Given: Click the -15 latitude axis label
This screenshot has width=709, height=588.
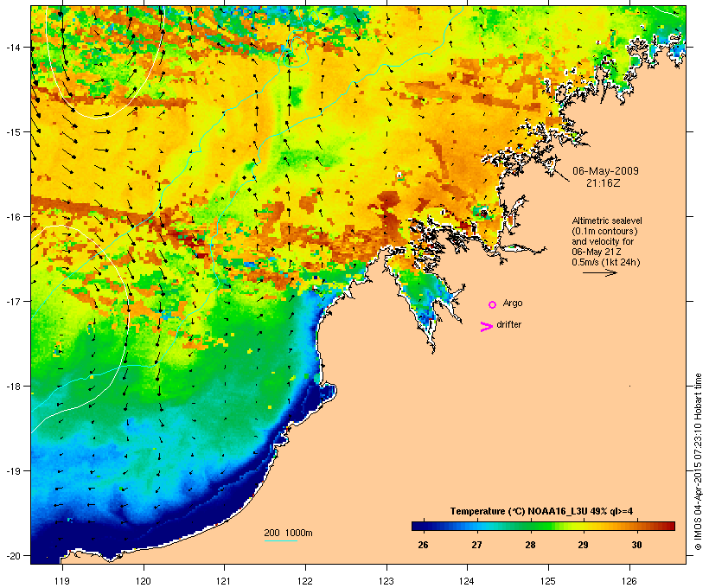Looking at the screenshot, I should [x=12, y=132].
